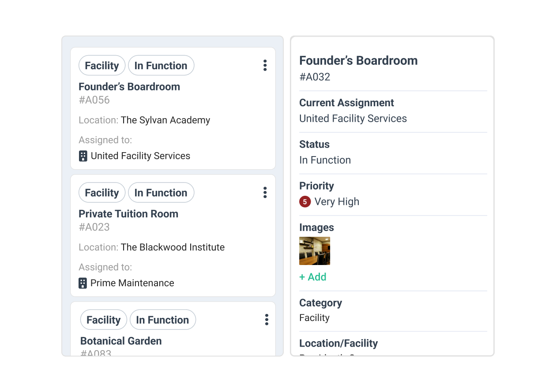This screenshot has height=392, width=556.
Task: Select Facility tag on Founder's Boardroom card
Action: click(102, 66)
